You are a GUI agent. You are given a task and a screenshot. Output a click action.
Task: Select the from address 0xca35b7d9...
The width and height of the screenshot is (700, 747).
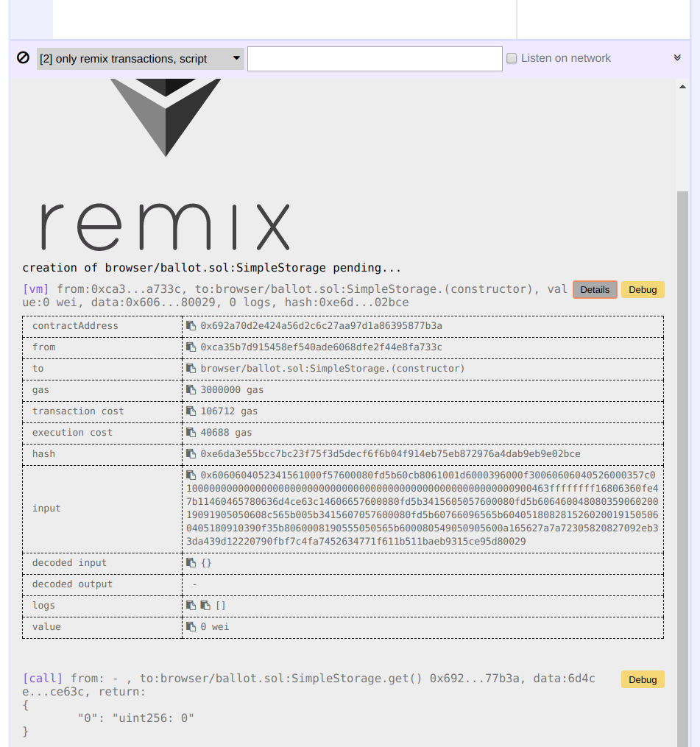point(321,347)
